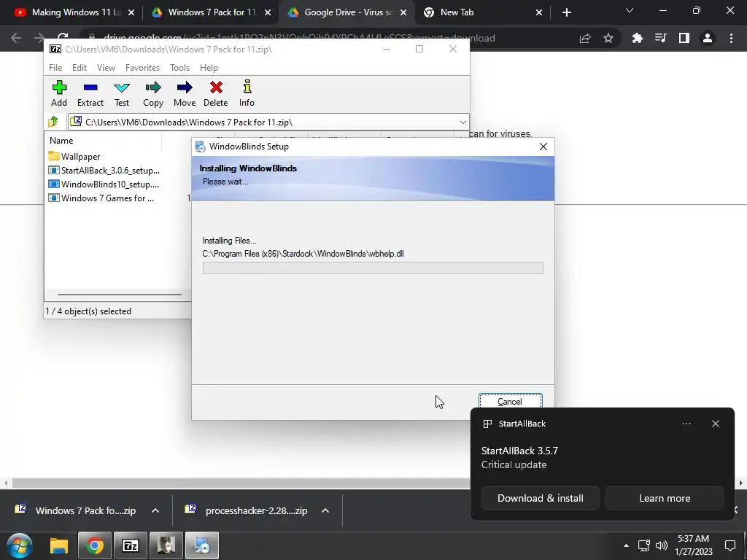The image size is (747, 560).
Task: Open Chrome profile icon
Action: 708,38
